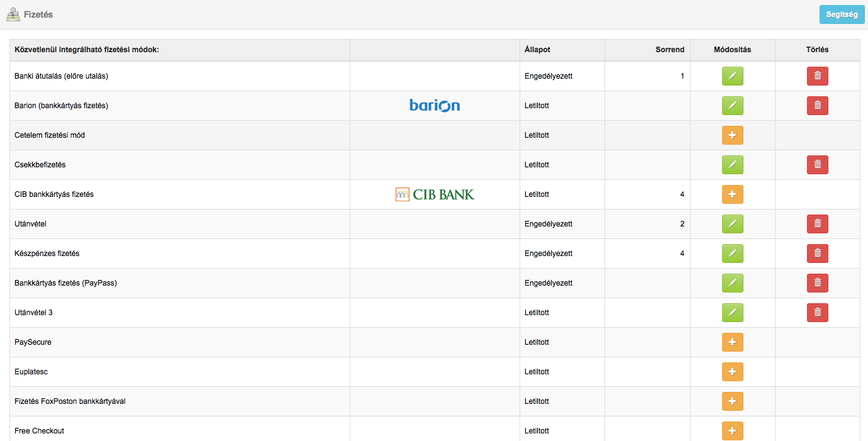Select the 'Fizetés FoxPoston bankkártyával' name
This screenshot has width=868, height=441.
[70, 401]
